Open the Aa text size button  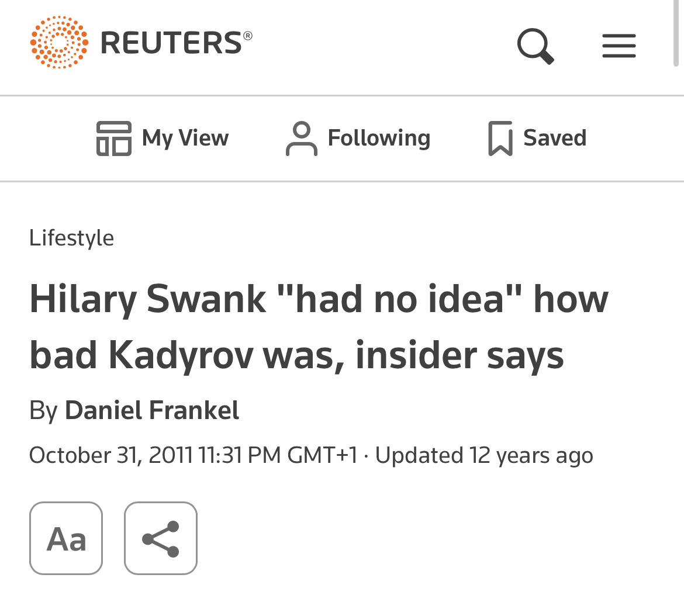(66, 538)
